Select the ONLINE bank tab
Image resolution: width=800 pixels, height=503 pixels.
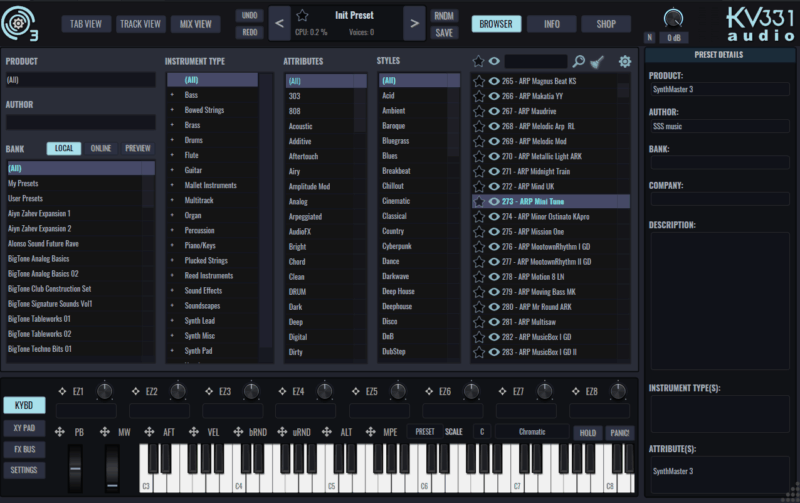click(x=101, y=148)
